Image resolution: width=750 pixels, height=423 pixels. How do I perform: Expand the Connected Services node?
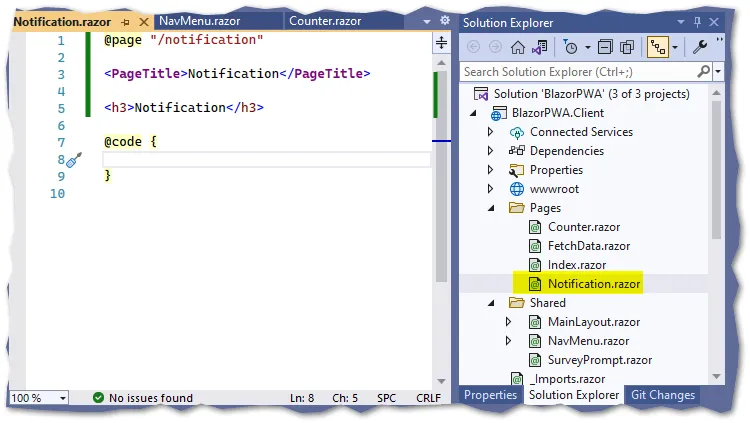tap(490, 132)
